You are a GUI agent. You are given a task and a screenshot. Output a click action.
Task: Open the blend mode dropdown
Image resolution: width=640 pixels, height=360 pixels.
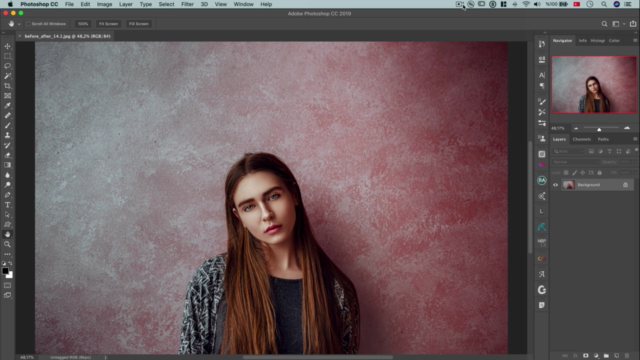576,162
